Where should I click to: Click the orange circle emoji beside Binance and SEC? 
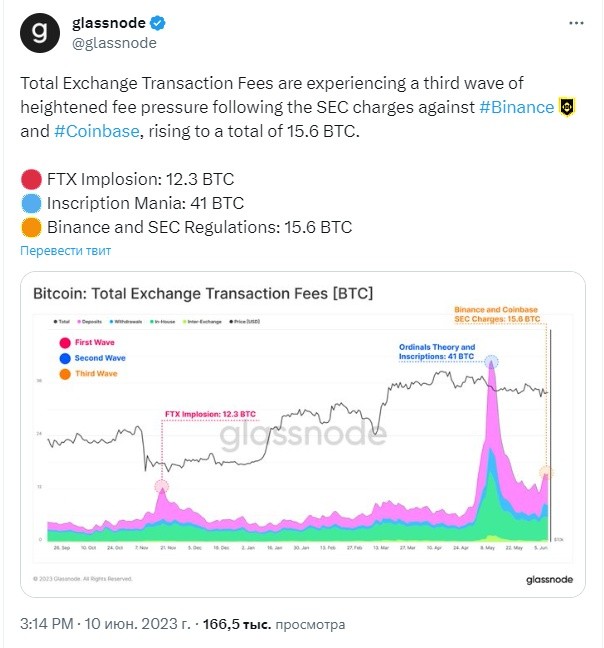[x=31, y=227]
